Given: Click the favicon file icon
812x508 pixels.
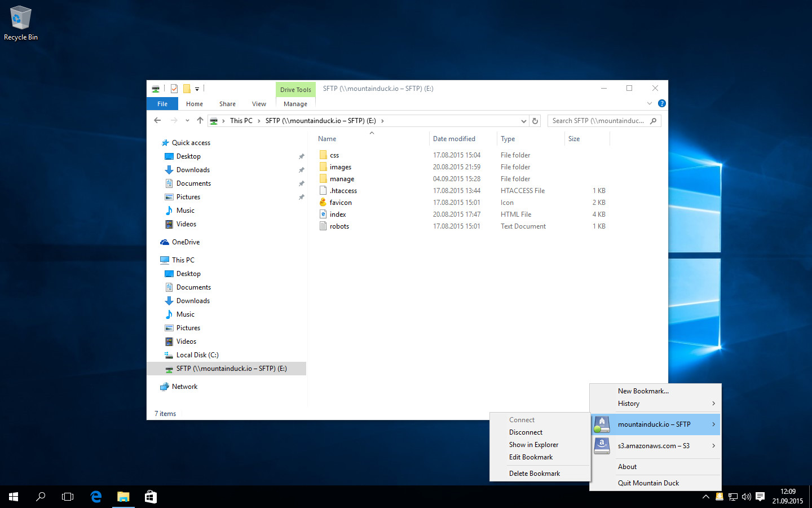Looking at the screenshot, I should click(x=323, y=202).
